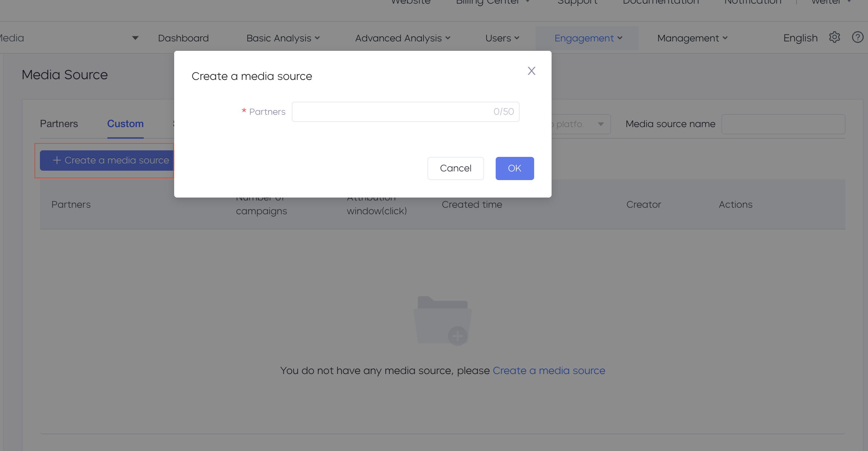868x451 pixels.
Task: Click the 0/50 character counter
Action: 503,112
